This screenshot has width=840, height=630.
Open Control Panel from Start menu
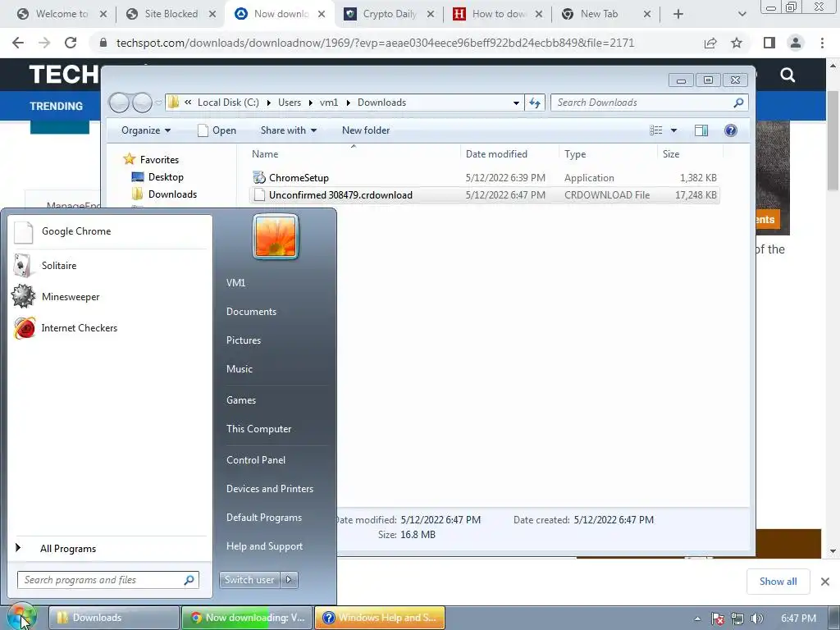point(256,459)
